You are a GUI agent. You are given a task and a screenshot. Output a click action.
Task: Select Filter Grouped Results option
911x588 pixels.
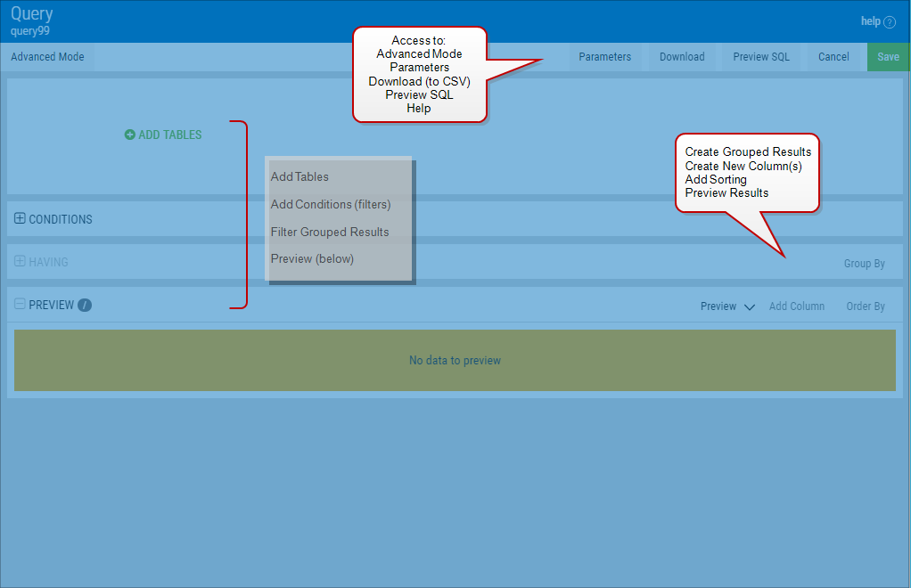[x=330, y=232]
